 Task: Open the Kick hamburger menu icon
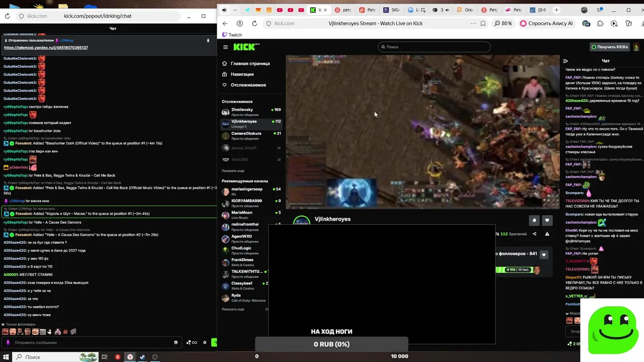pyautogui.click(x=225, y=47)
